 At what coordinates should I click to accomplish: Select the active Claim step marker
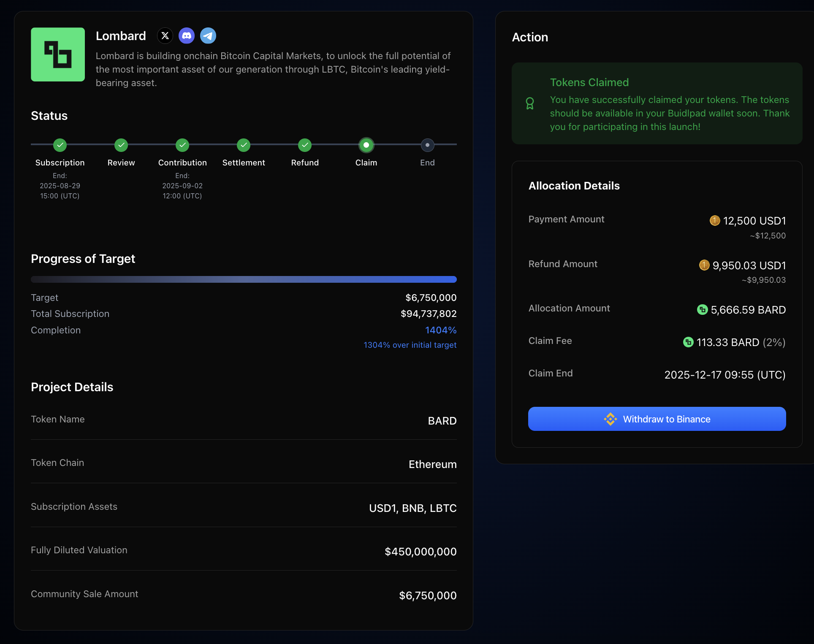click(x=366, y=145)
